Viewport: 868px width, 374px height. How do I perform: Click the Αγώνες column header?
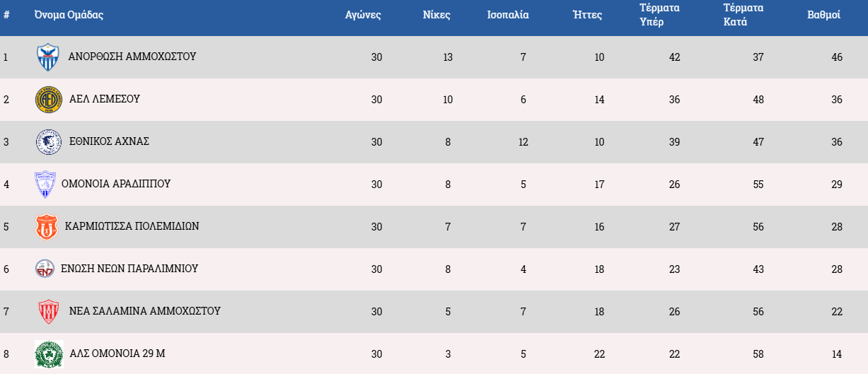[363, 15]
